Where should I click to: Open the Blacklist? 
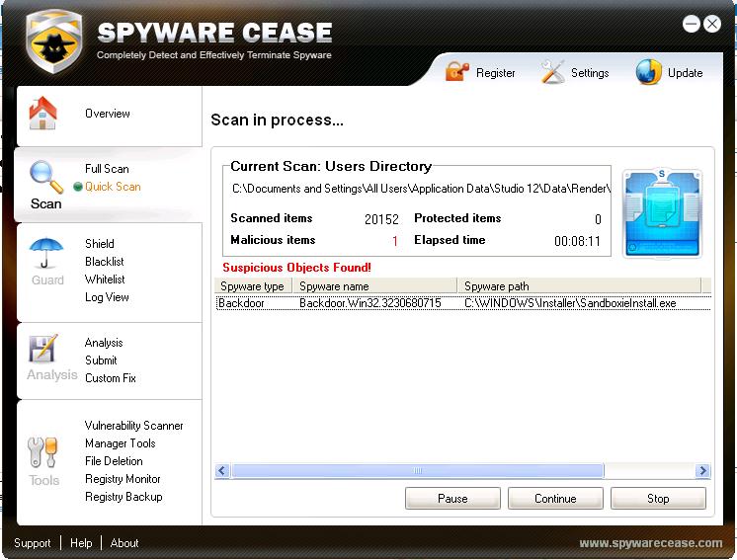point(105,261)
